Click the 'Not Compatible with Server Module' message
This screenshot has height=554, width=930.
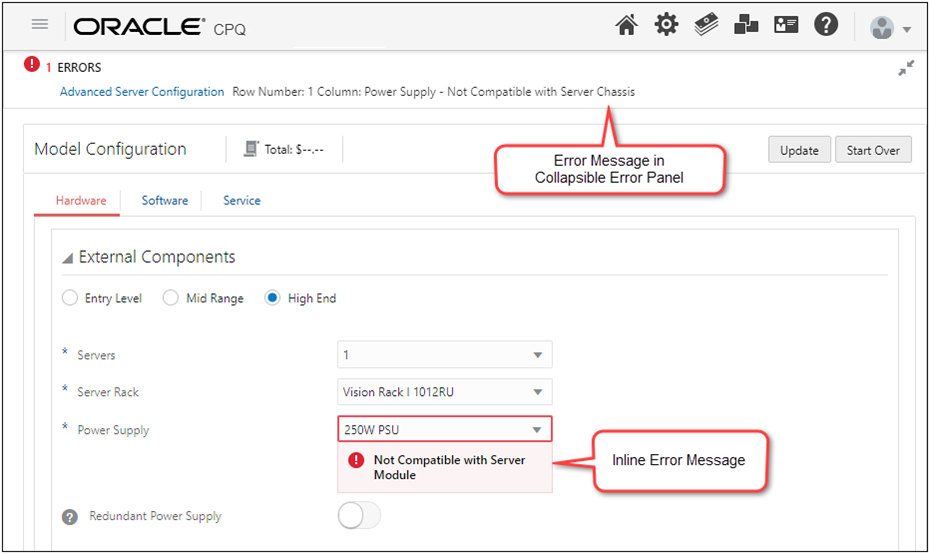[449, 467]
